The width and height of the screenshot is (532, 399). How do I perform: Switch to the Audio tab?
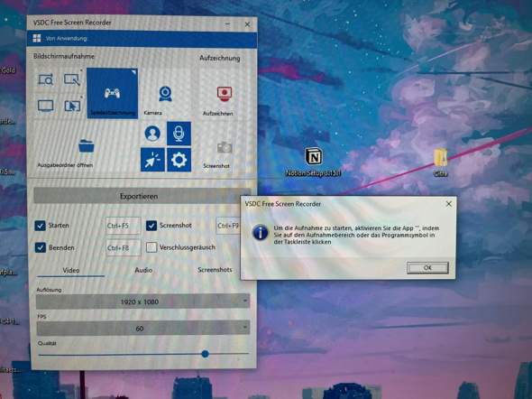pyautogui.click(x=143, y=270)
